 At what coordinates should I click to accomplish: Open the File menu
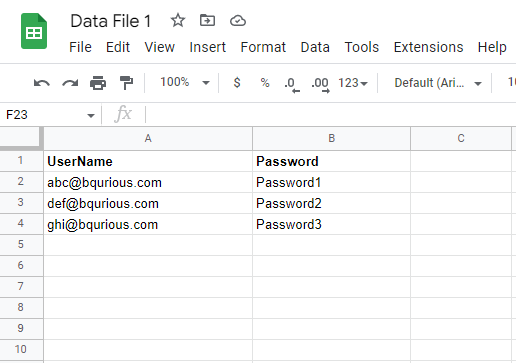click(x=80, y=47)
